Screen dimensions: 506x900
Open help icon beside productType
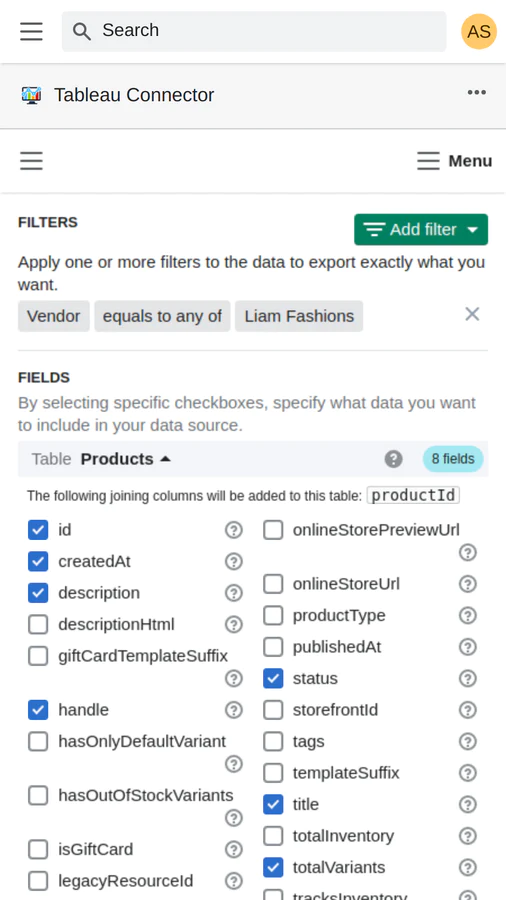point(468,616)
